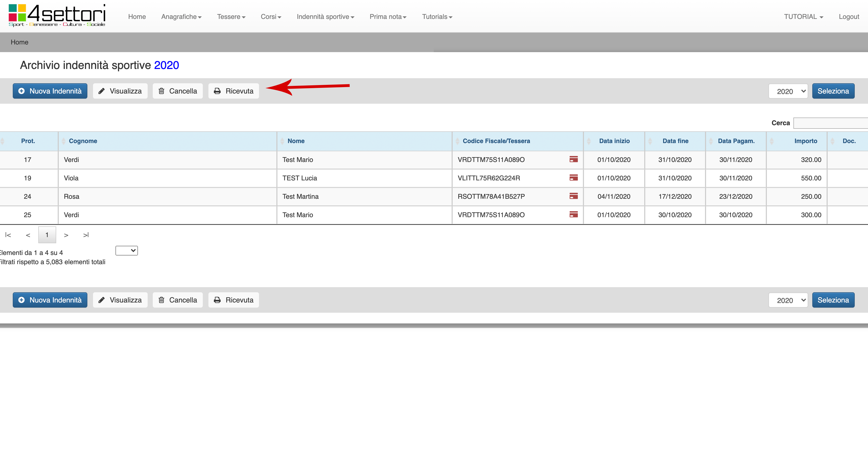Open the page size dropdown below pagination
The width and height of the screenshot is (868, 466).
coord(126,250)
